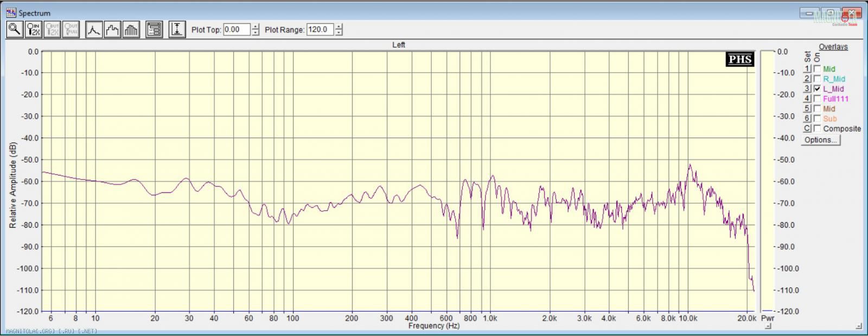The height and width of the screenshot is (336, 868).
Task: Click the Spectrum window title icon
Action: pyautogui.click(x=11, y=12)
